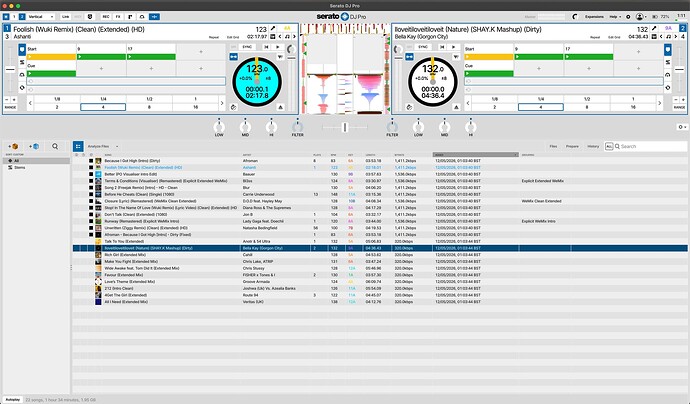The width and height of the screenshot is (690, 404).
Task: Select deck layout button 2 in toolbar
Action: 22,17
